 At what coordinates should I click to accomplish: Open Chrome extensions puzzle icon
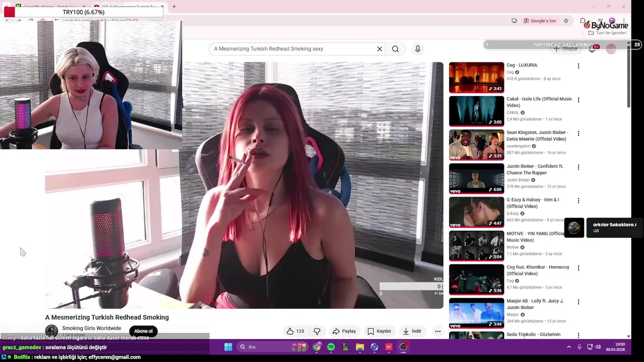coord(583,21)
